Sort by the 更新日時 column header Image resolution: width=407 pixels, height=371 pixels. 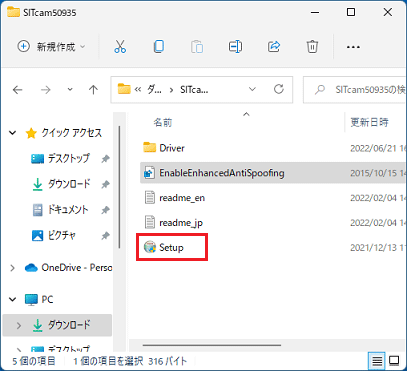369,122
